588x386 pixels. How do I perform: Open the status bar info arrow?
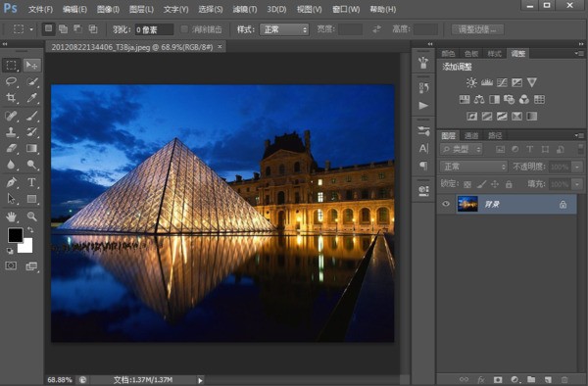(200, 380)
